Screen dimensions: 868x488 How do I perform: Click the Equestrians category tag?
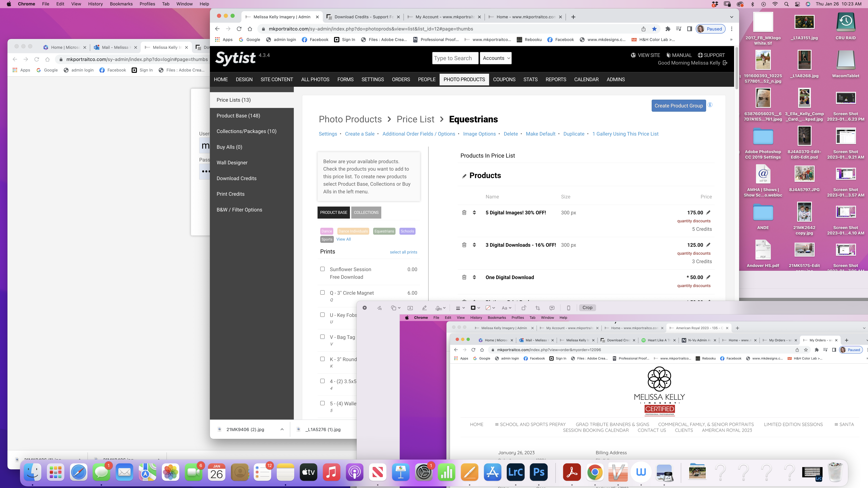click(384, 231)
